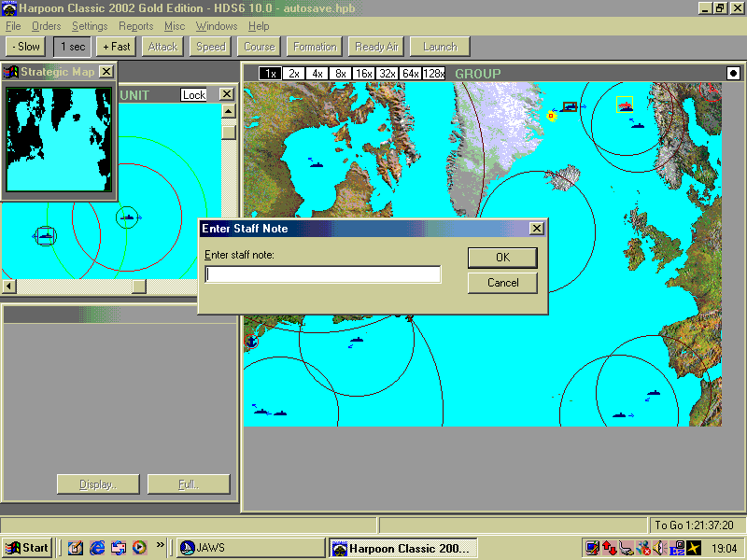Open the Misc menu
Image resolution: width=747 pixels, height=560 pixels.
point(175,26)
